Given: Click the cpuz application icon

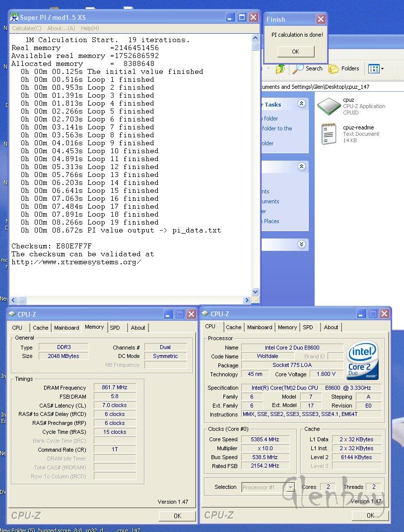Looking at the screenshot, I should [328, 106].
